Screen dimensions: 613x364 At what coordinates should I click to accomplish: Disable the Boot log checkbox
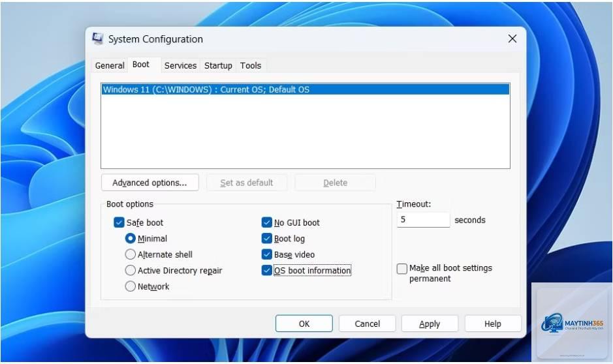[266, 238]
